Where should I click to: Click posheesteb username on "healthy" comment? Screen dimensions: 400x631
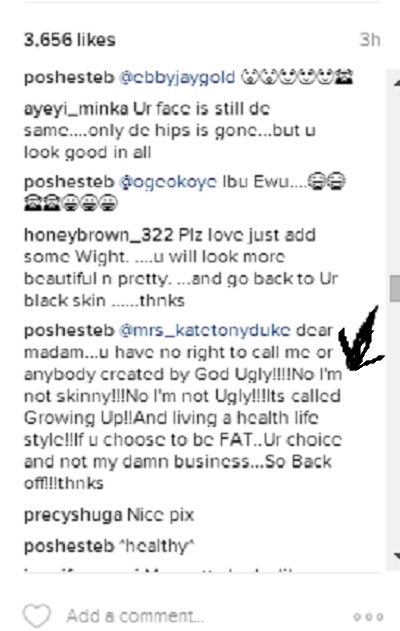69,546
